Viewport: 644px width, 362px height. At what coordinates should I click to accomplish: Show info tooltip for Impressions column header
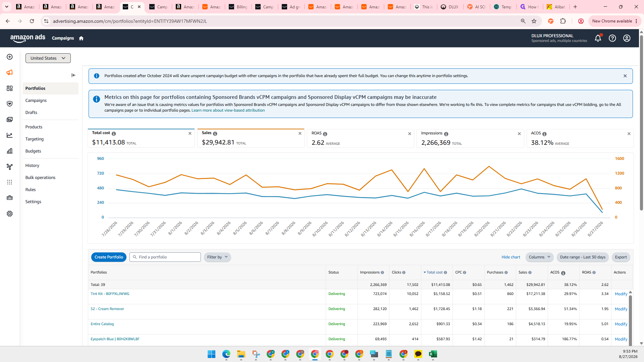click(382, 273)
